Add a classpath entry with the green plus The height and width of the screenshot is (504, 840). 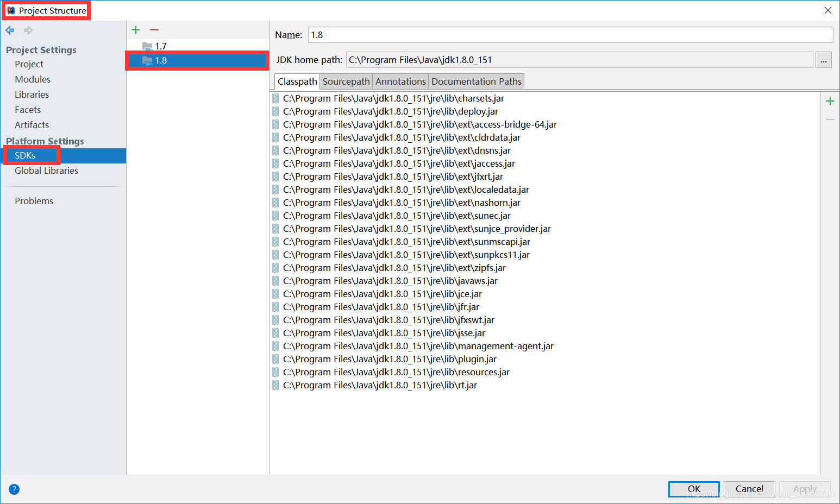click(x=830, y=101)
